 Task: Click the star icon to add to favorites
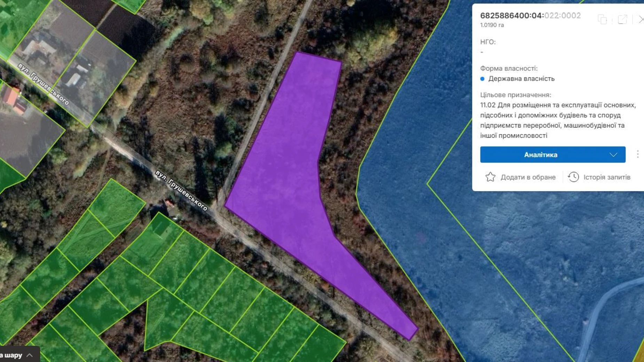[490, 177]
